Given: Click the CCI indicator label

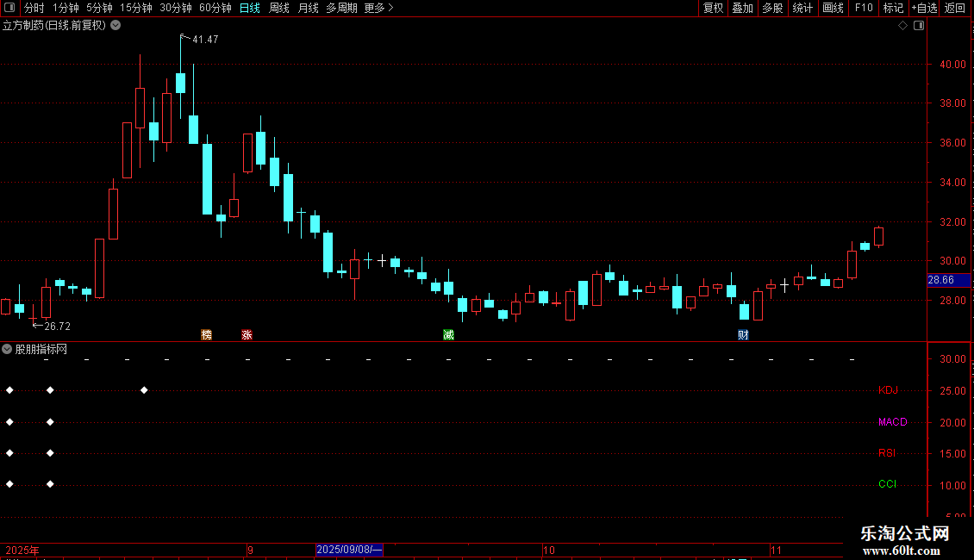Looking at the screenshot, I should point(887,484).
